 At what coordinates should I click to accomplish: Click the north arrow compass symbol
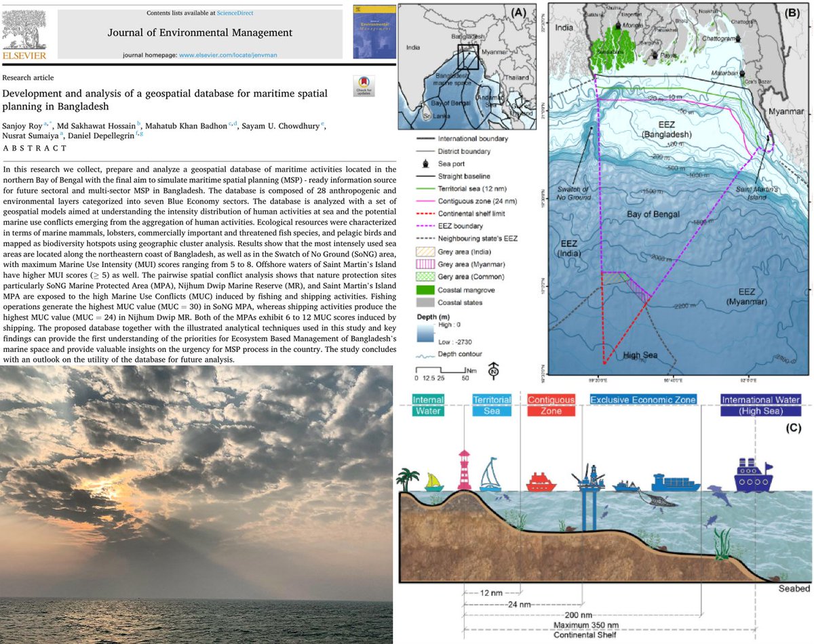click(x=494, y=371)
